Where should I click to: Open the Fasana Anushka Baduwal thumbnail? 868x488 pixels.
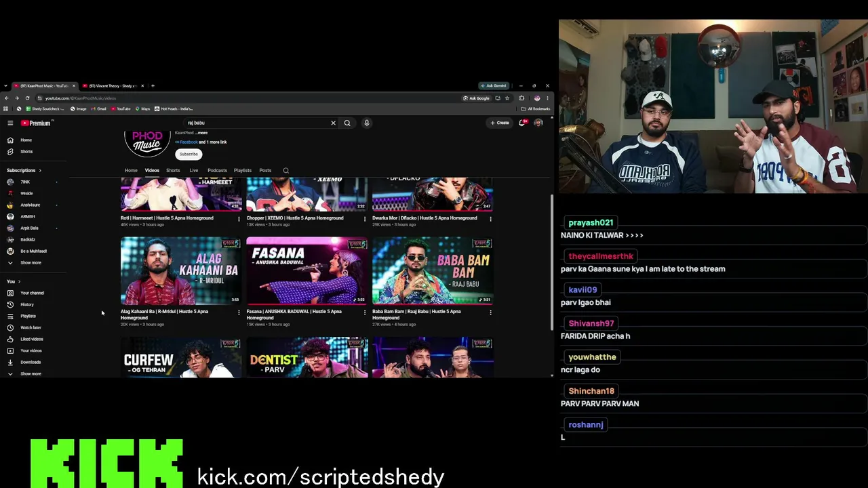click(307, 270)
